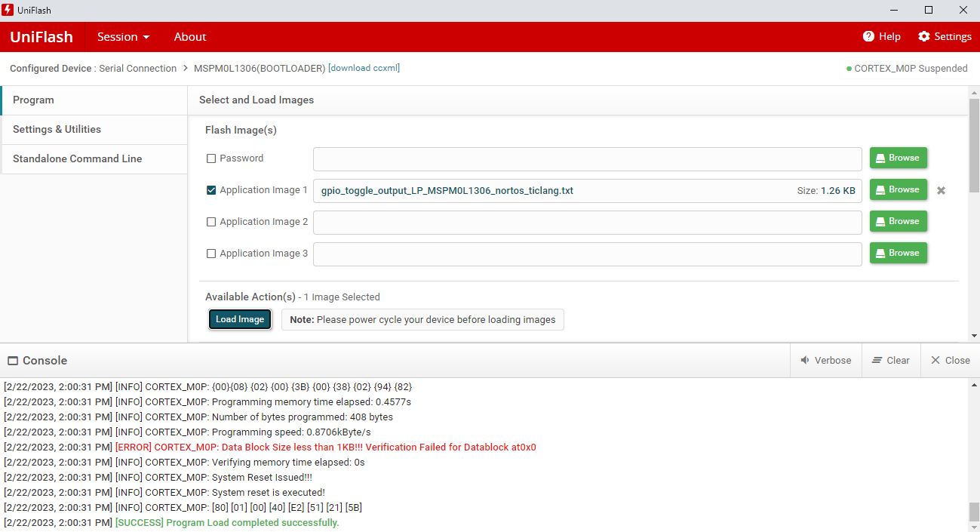The width and height of the screenshot is (980, 532).
Task: Enable the Application Image 2 checkbox
Action: (211, 222)
